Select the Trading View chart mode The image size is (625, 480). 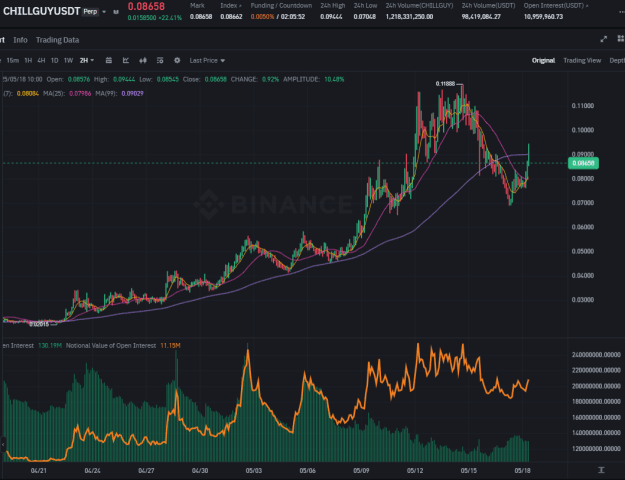click(x=582, y=60)
